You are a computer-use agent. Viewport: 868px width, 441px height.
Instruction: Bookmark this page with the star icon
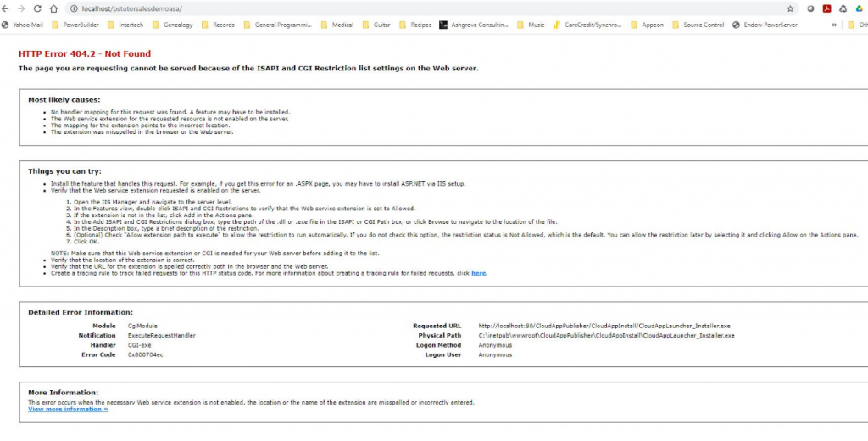(x=790, y=8)
